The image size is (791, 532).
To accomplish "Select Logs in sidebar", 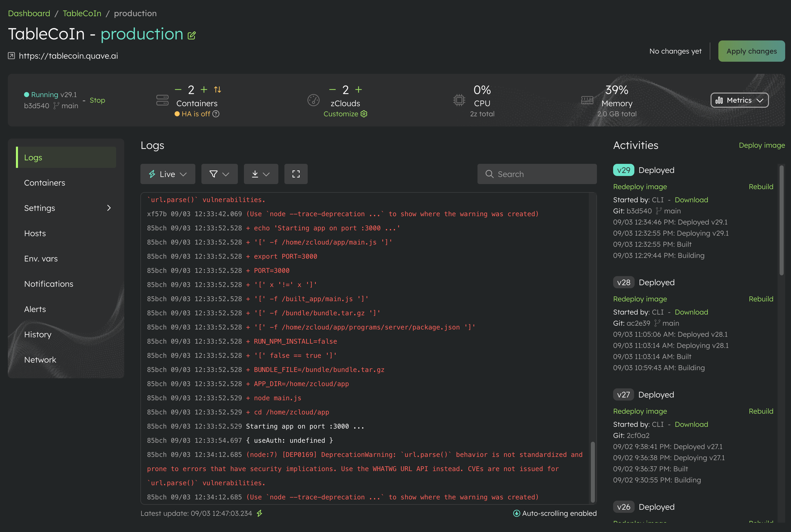I will (x=66, y=158).
